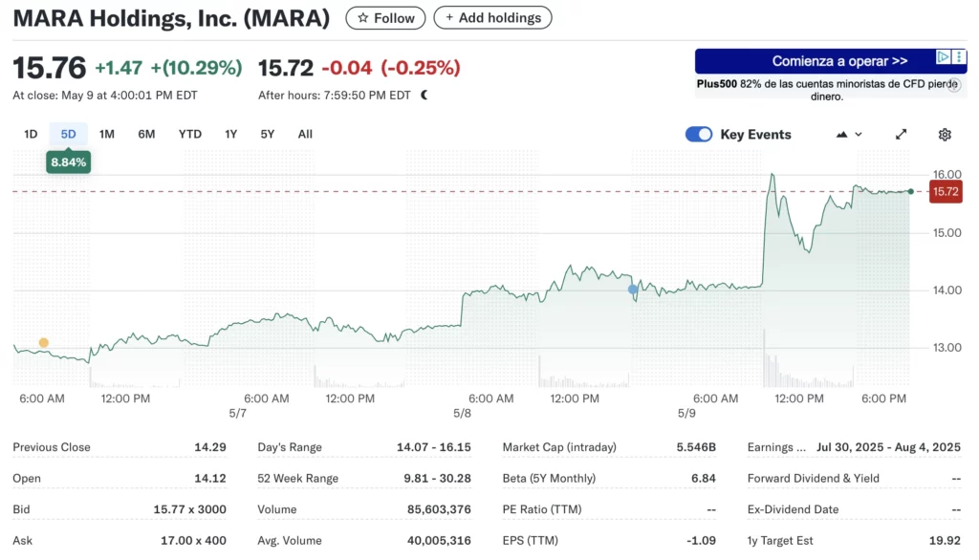Click the 5/8 date label on chart axis

(x=462, y=413)
